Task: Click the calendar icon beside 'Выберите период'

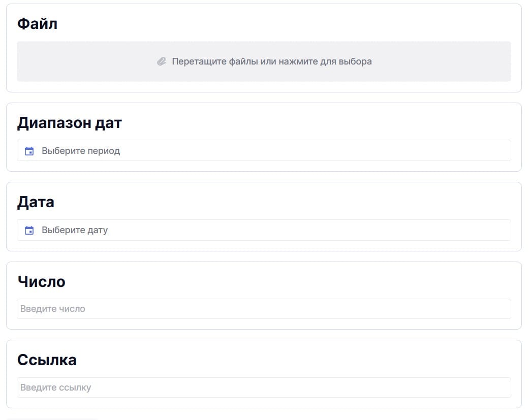Action: click(29, 151)
